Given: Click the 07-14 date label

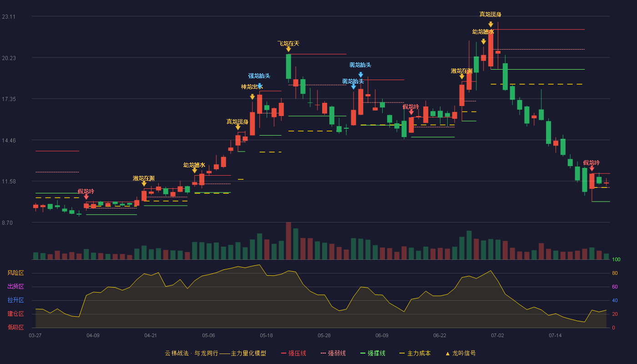Looking at the screenshot, I should coord(555,335).
